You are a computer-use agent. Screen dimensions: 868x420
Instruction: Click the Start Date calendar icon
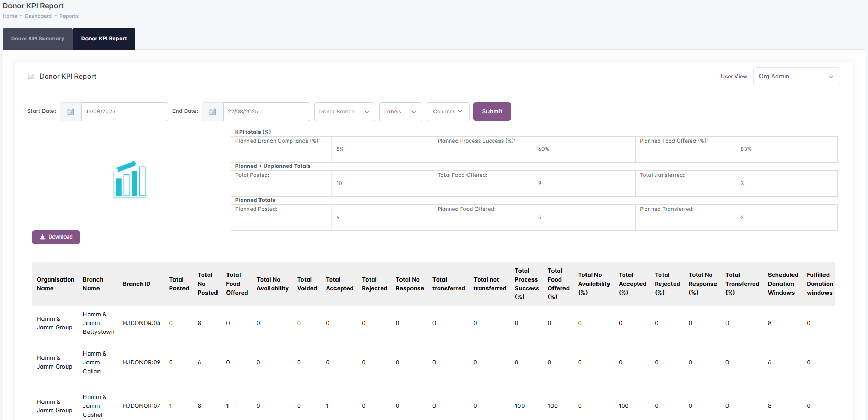pyautogui.click(x=71, y=112)
